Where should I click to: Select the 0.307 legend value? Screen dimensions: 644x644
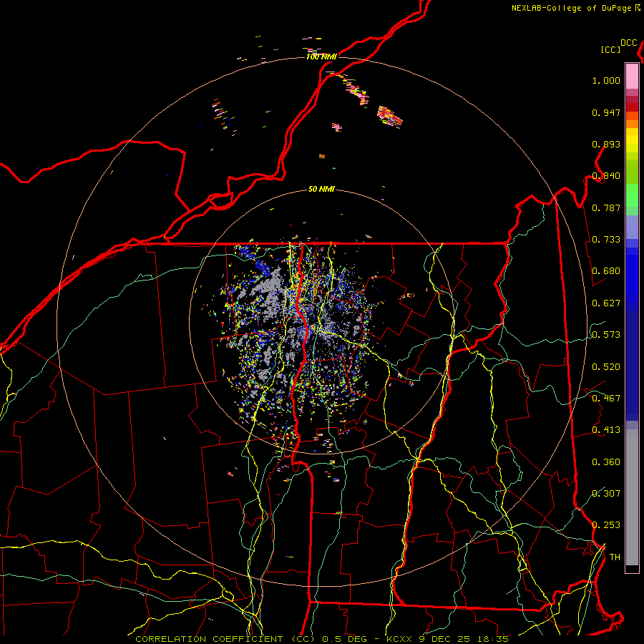pyautogui.click(x=606, y=494)
